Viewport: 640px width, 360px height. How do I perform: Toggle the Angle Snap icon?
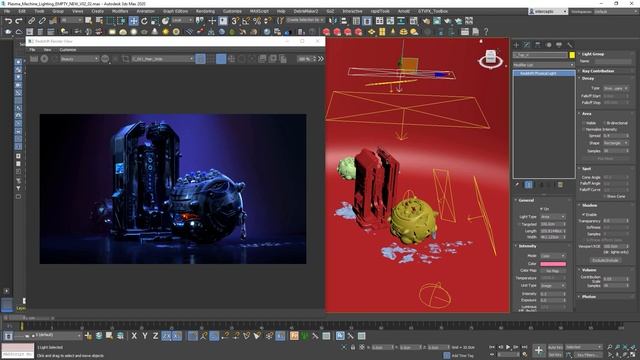pos(246,21)
